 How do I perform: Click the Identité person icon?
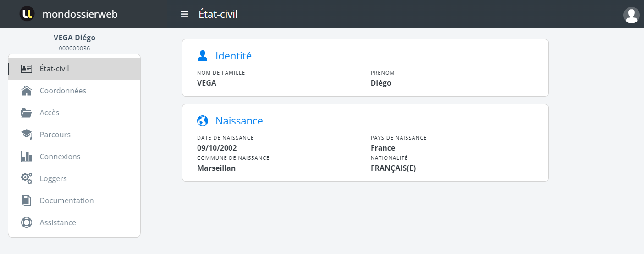203,56
